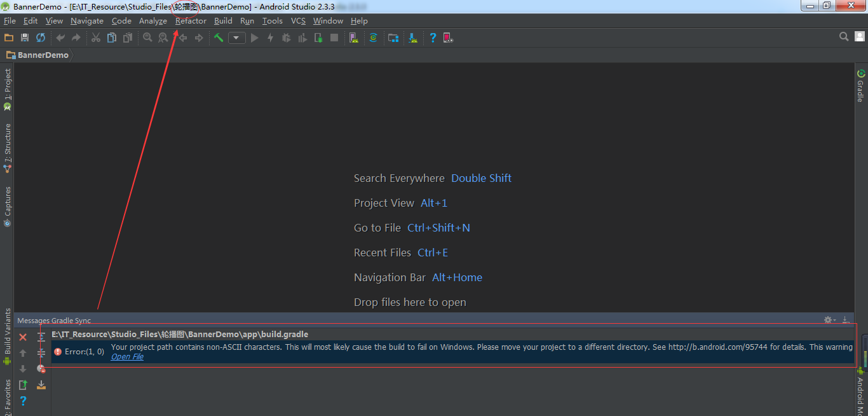
Task: Click the Synchronize refresh toolbar icon
Action: (x=41, y=38)
